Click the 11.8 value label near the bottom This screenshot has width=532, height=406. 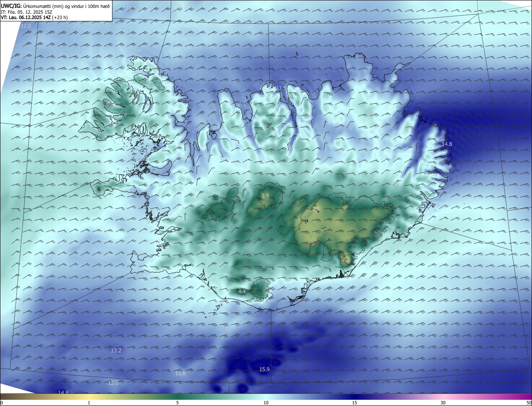point(180,374)
